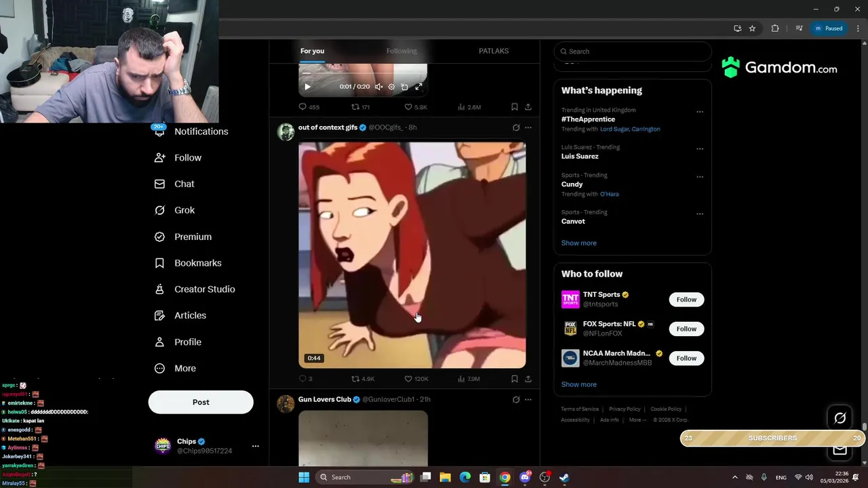Open options for Luis Suarez trend

(x=700, y=149)
